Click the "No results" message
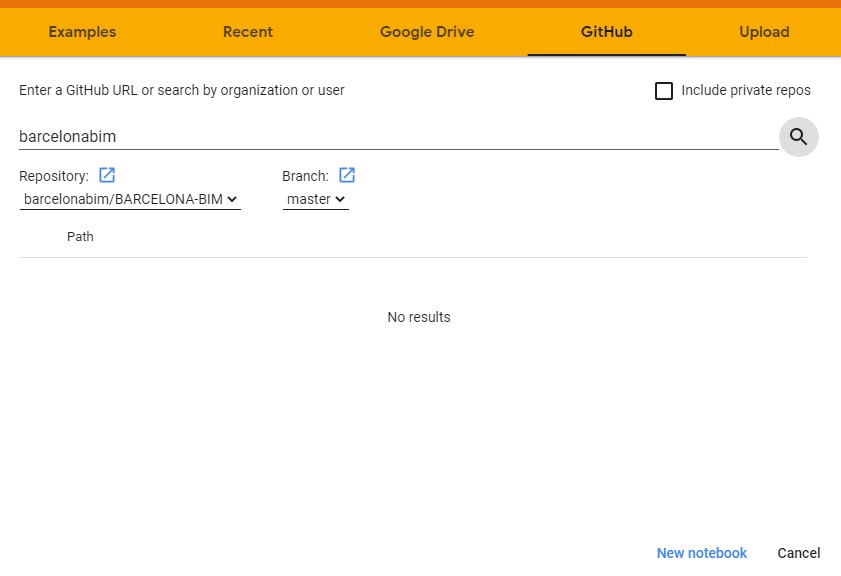This screenshot has height=576, width=841. coord(418,317)
